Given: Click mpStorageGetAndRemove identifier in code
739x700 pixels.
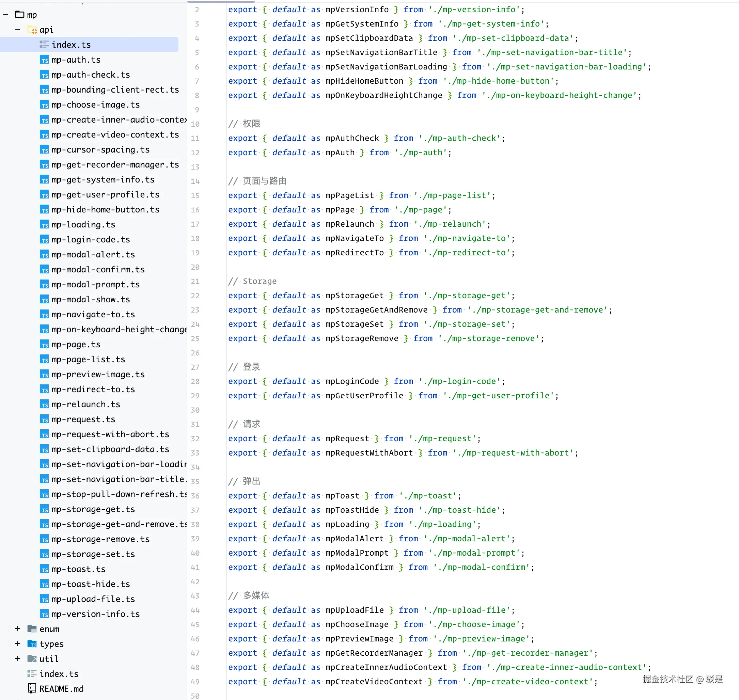Looking at the screenshot, I should coord(376,310).
